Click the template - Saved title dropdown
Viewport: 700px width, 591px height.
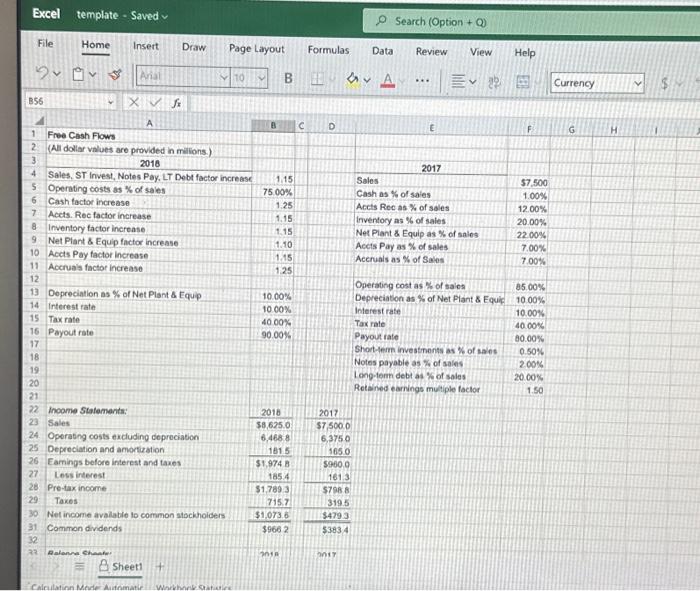122,15
